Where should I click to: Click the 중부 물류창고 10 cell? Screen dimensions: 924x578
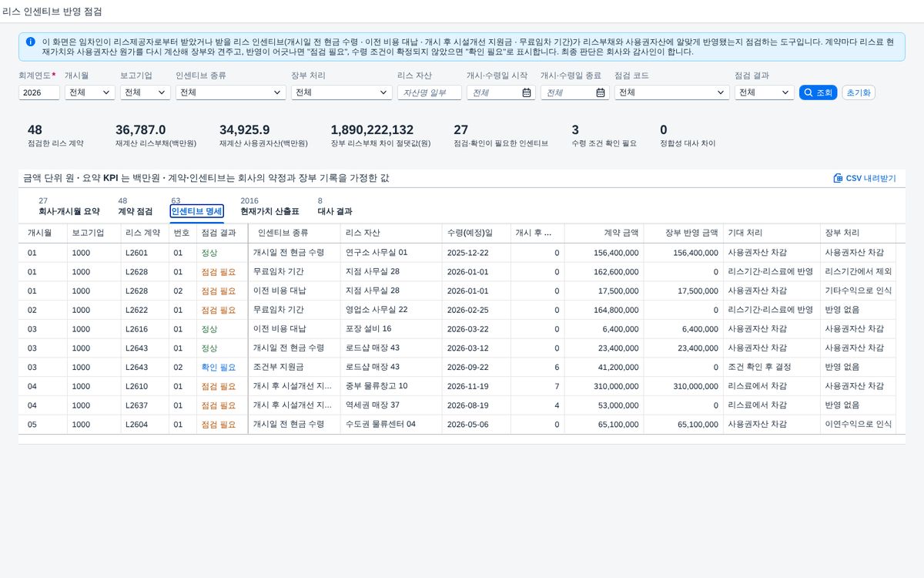391,386
